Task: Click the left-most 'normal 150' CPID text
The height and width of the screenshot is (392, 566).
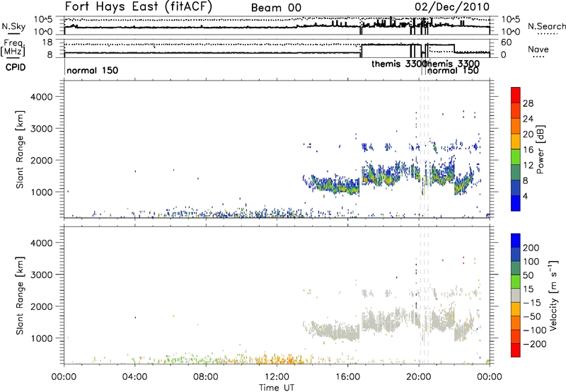Action: pos(93,70)
